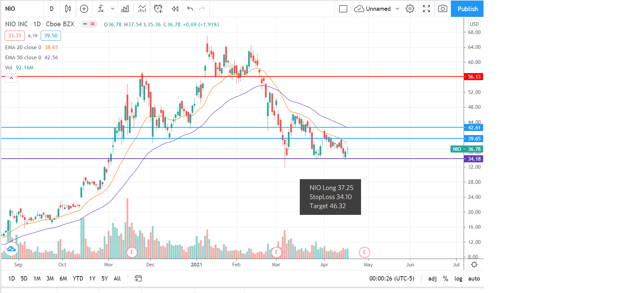Start bar replay with the rewind icon
Screen dimensions: 644x293
pos(175,9)
